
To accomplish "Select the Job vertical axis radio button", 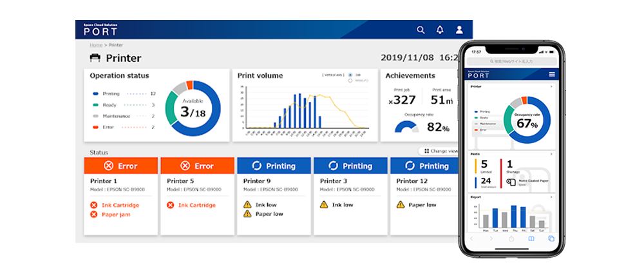I will pyautogui.click(x=350, y=75).
